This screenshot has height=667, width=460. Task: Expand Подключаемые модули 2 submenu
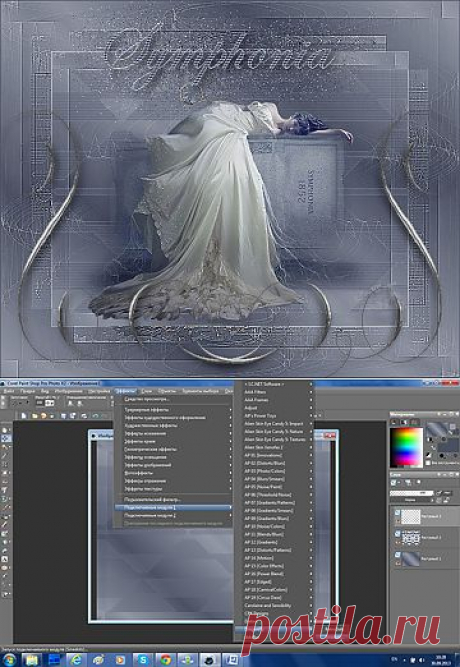click(x=174, y=516)
